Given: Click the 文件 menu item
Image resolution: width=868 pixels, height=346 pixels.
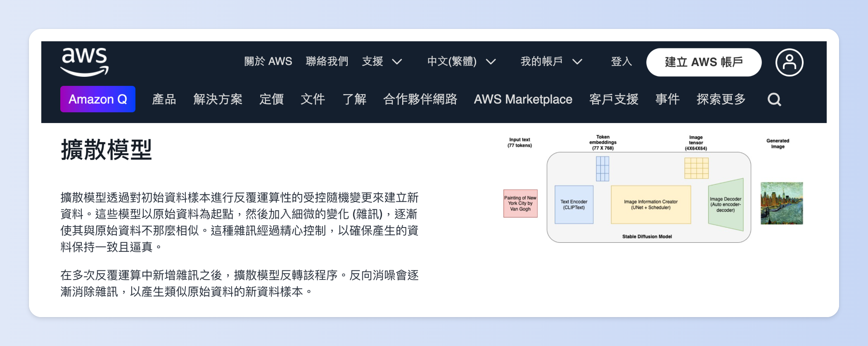Looking at the screenshot, I should [313, 100].
